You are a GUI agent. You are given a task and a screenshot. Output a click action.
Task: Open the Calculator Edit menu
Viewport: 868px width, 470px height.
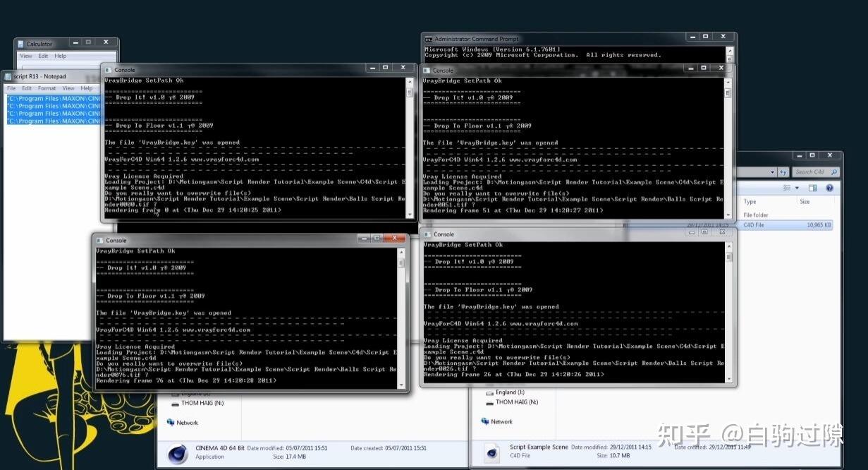point(44,56)
